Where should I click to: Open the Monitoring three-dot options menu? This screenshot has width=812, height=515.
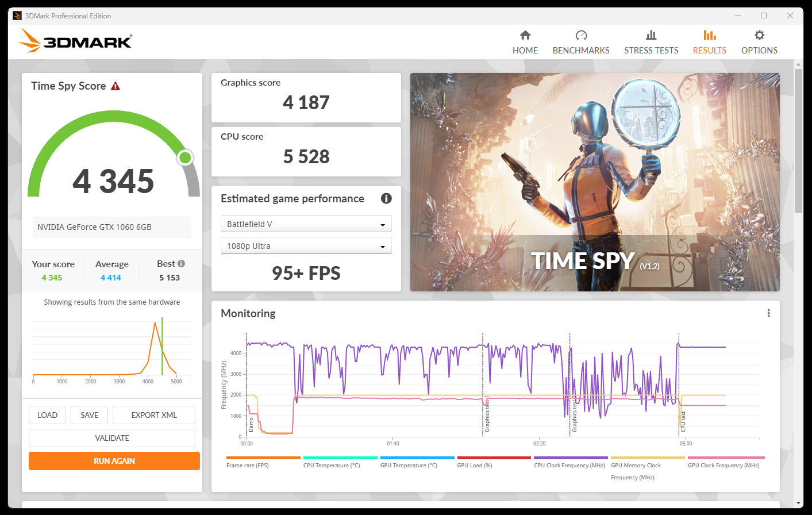coord(768,313)
